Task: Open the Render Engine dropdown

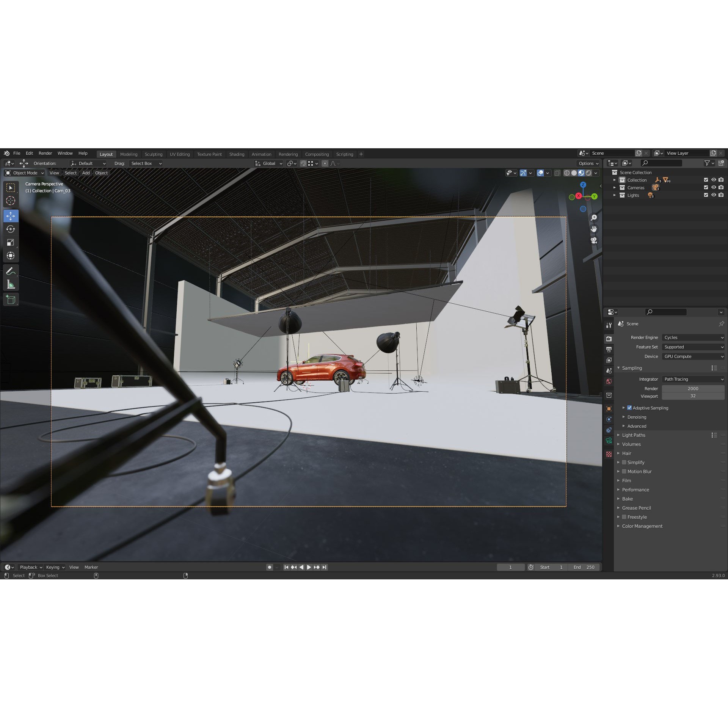Action: (693, 337)
